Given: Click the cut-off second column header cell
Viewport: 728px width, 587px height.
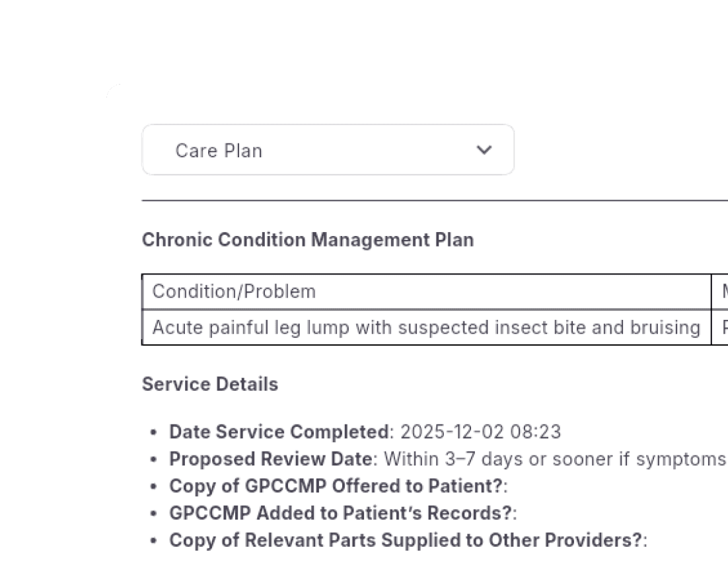Looking at the screenshot, I should [720, 292].
